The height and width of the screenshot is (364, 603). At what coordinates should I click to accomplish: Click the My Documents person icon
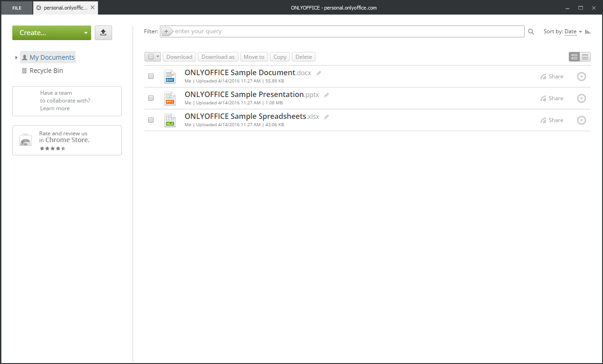25,57
